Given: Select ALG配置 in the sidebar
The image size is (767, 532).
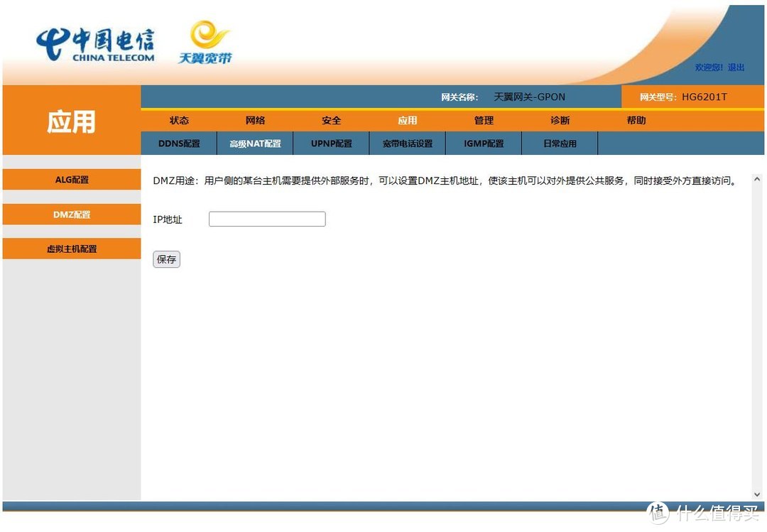Looking at the screenshot, I should 71,180.
